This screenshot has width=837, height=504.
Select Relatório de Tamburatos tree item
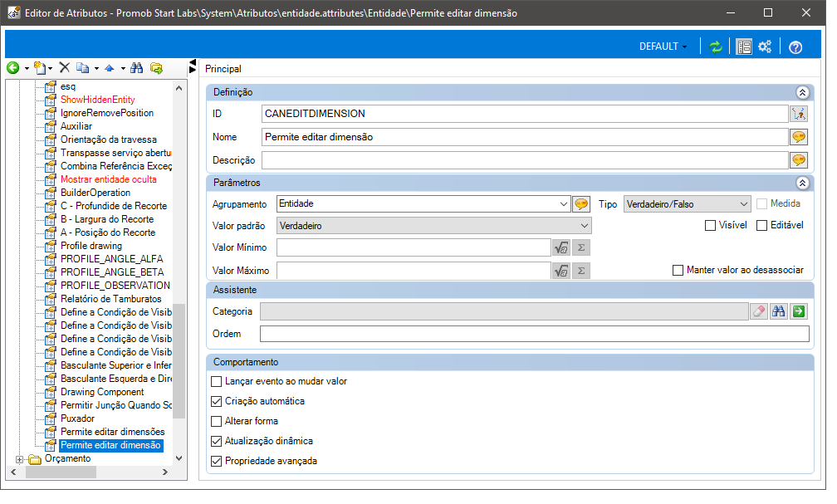[x=111, y=299]
